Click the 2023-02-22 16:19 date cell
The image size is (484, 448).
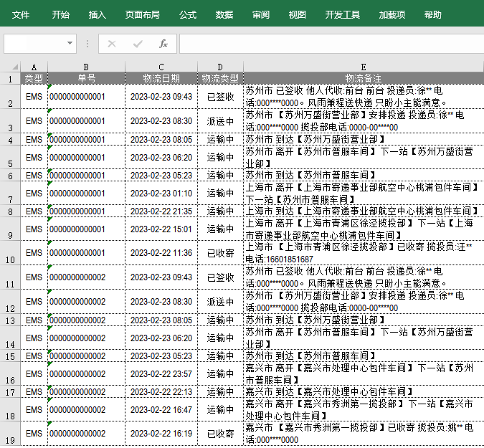pos(161,434)
